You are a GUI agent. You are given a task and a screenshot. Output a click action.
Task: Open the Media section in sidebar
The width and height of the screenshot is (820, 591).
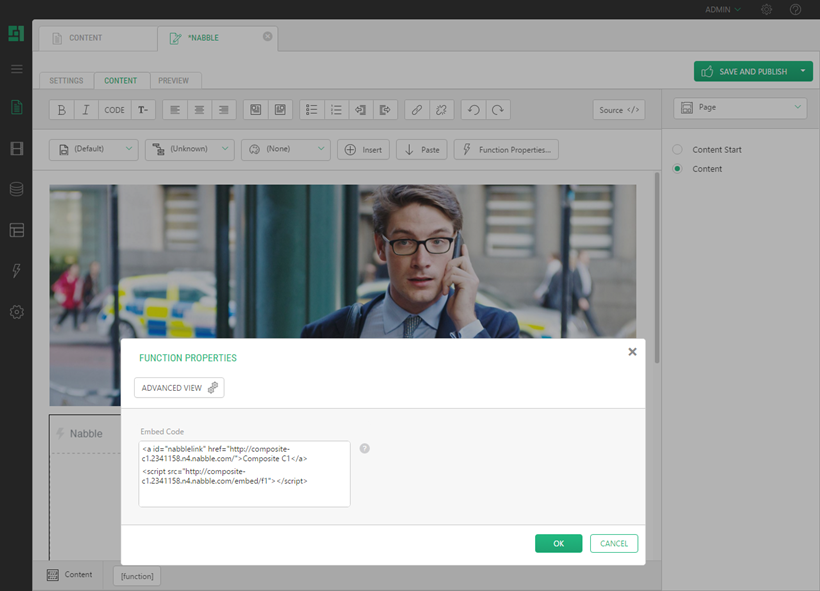16,149
